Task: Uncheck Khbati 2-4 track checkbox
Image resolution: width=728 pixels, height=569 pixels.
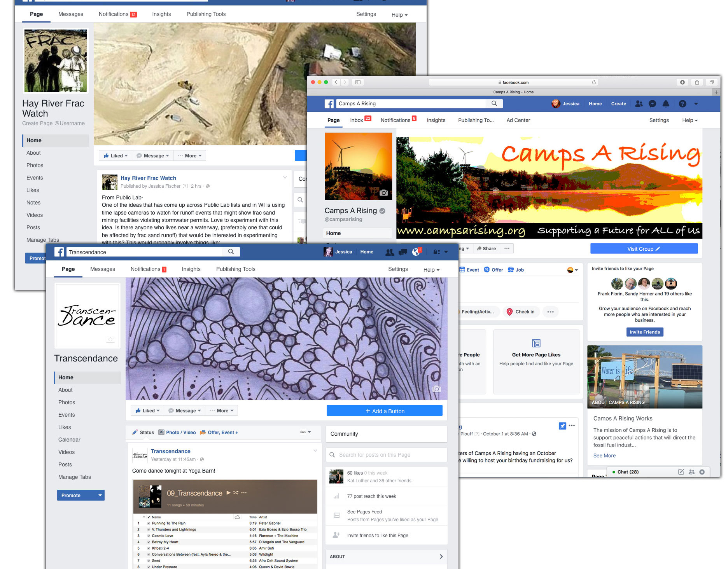Action: click(x=149, y=548)
